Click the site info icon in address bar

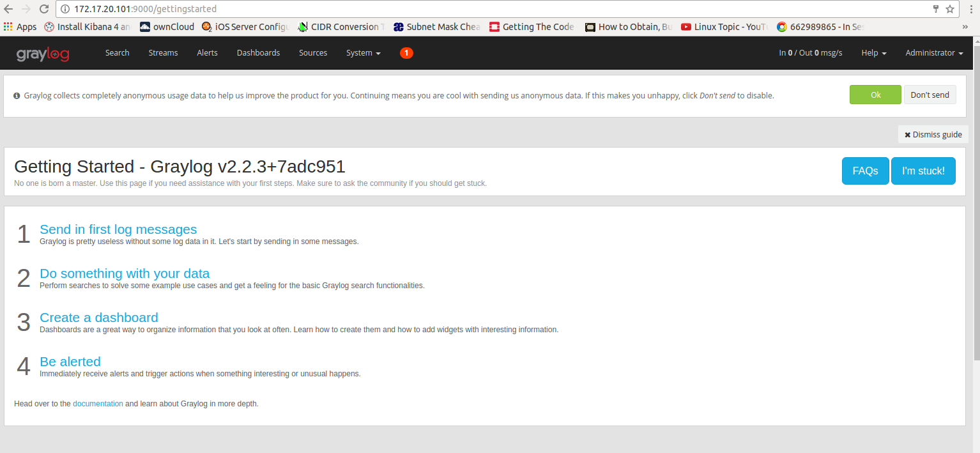click(66, 9)
